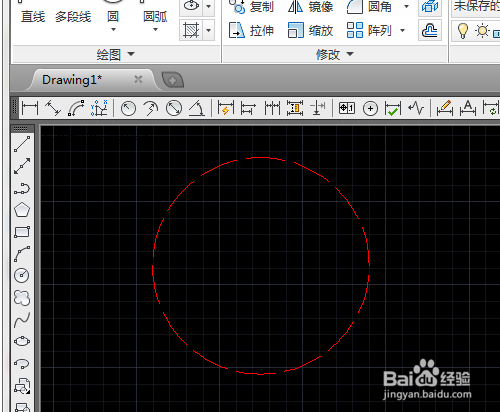The image size is (500, 412).
Task: Click Dimension Break icon
Action: pos(317,108)
